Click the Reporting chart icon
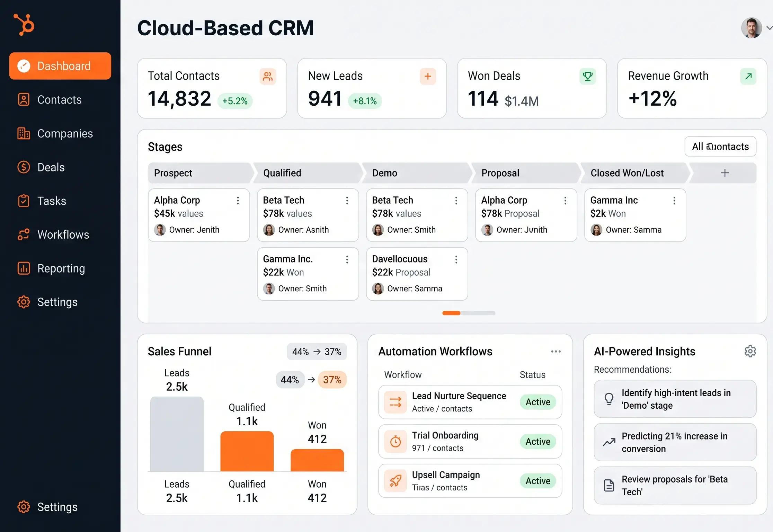The width and height of the screenshot is (773, 532). pos(24,268)
